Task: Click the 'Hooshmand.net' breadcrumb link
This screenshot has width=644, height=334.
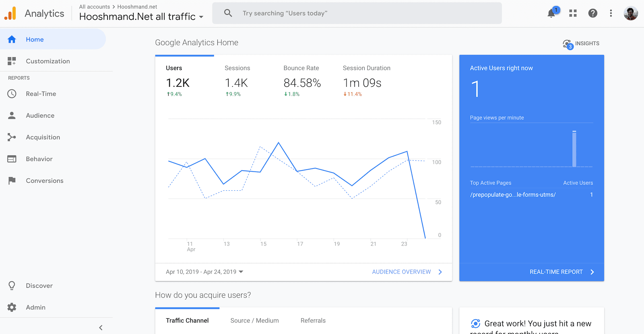Action: point(137,7)
